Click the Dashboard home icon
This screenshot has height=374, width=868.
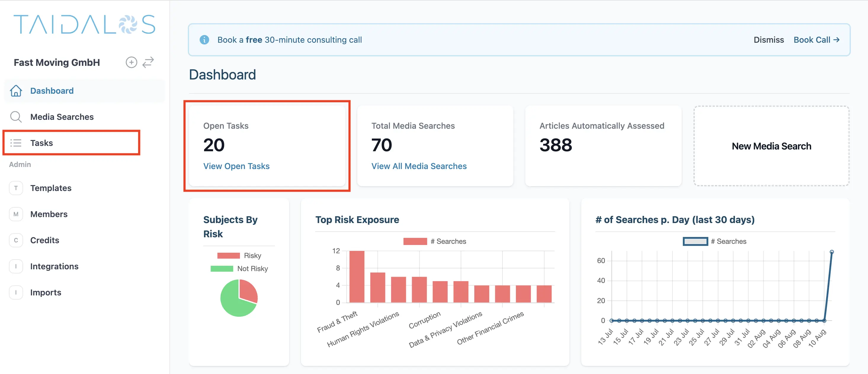click(16, 91)
